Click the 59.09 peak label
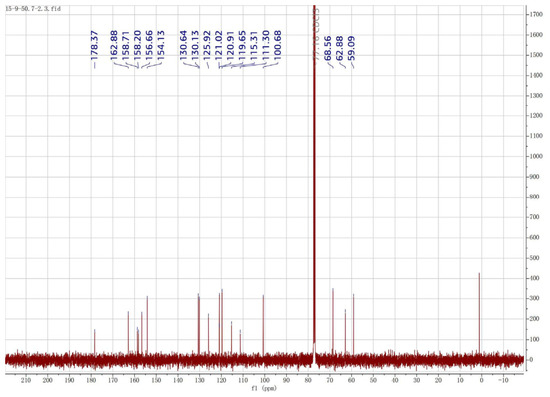 (x=351, y=48)
